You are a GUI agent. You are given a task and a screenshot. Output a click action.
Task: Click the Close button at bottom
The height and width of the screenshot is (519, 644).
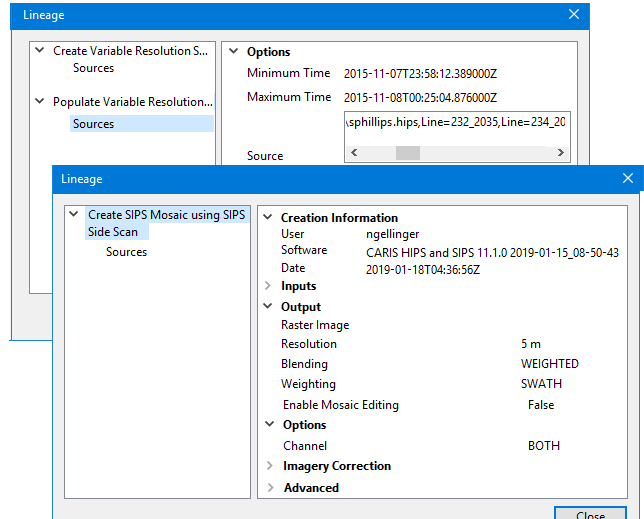pyautogui.click(x=590, y=512)
